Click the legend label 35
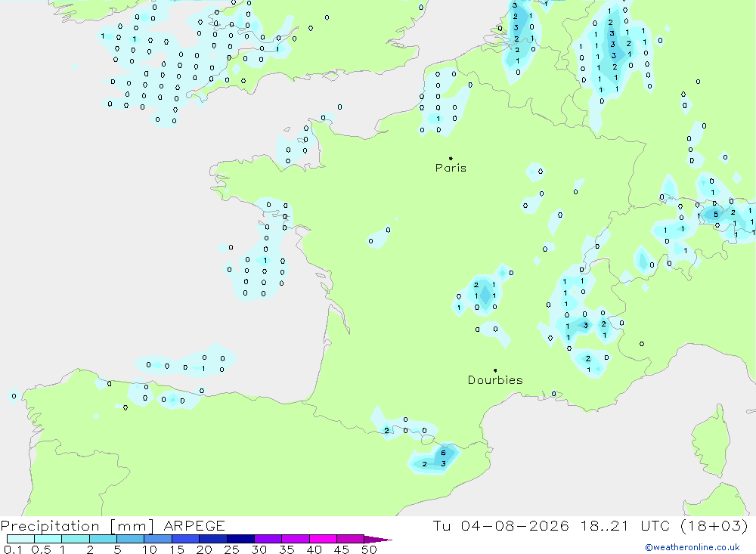This screenshot has height=554, width=756. 287,549
